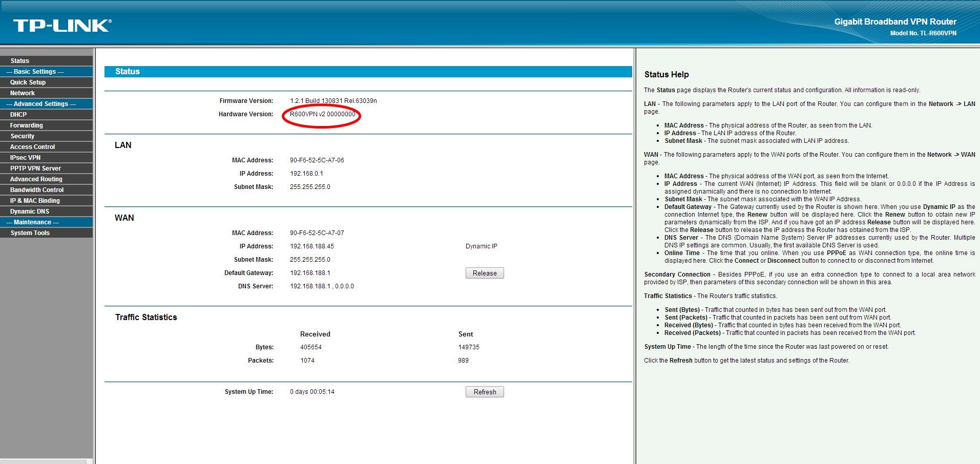Click sent packets value 989
Viewport: 980px width, 464px height.
(x=464, y=361)
